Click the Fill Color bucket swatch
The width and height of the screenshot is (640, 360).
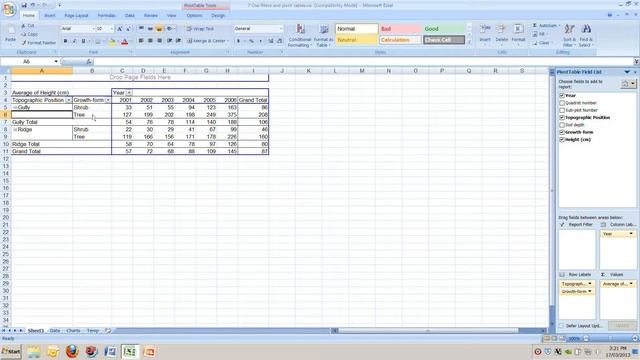112,41
